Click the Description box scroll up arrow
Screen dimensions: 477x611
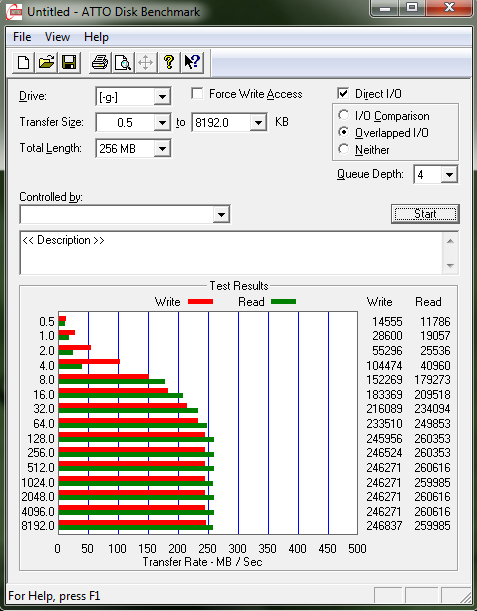pos(450,241)
